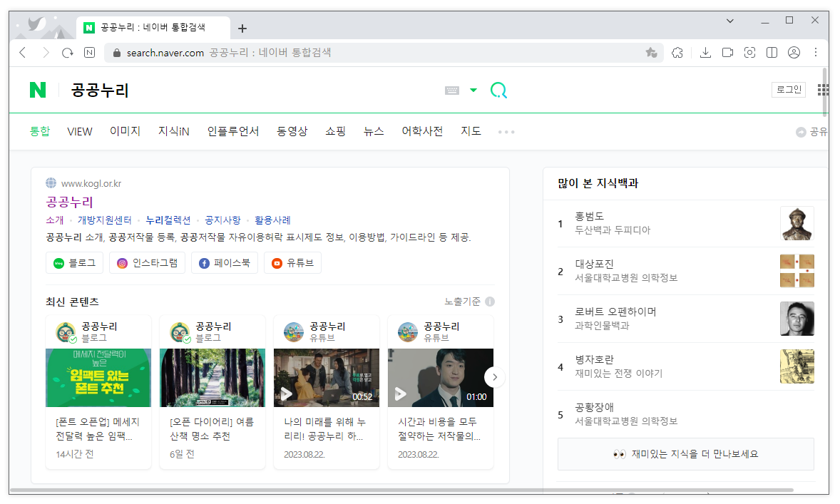Open the 인플루언서 tab

tap(233, 131)
